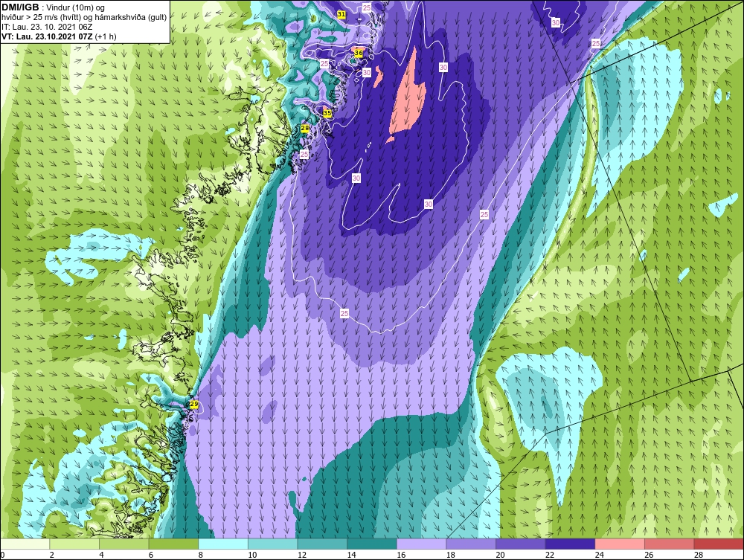The image size is (744, 560).
Task: Select the 0–2 m/s legend color swatch
Action: point(25,544)
